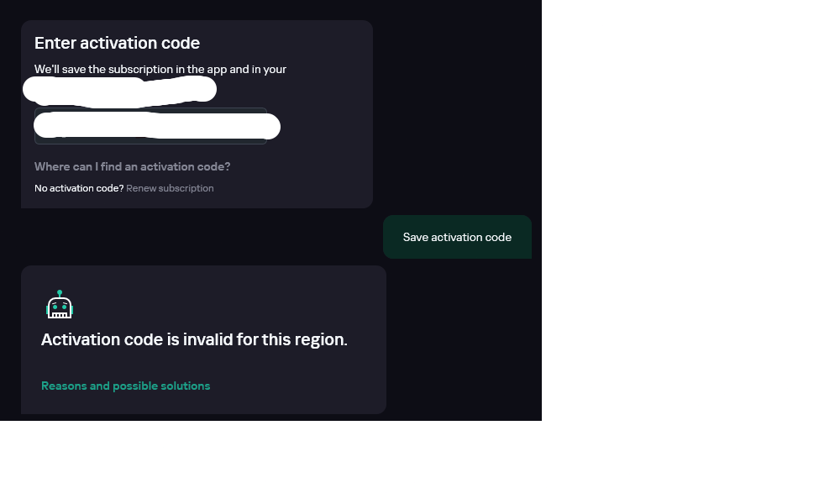Open Reasons and possible solutions link
This screenshot has height=504, width=840.
pos(126,386)
